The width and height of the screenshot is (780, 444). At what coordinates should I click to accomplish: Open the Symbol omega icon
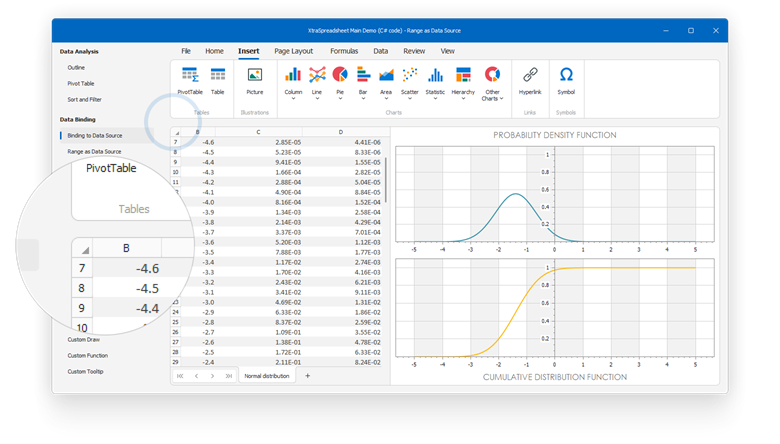(566, 81)
